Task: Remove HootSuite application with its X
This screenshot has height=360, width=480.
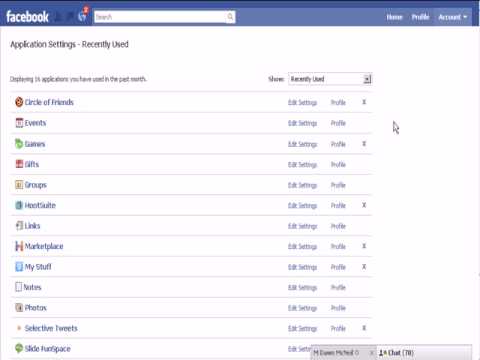Action: tap(364, 205)
